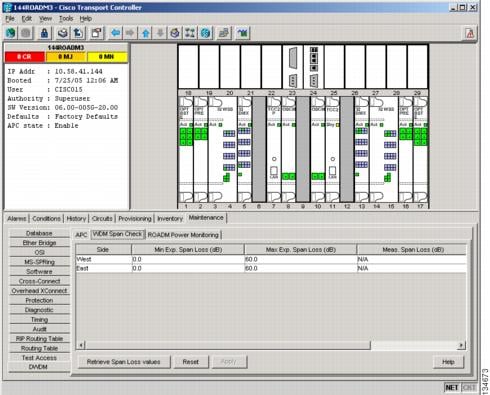Click the Help button in span check pane
Screen dimensions: 490x395
point(448,362)
